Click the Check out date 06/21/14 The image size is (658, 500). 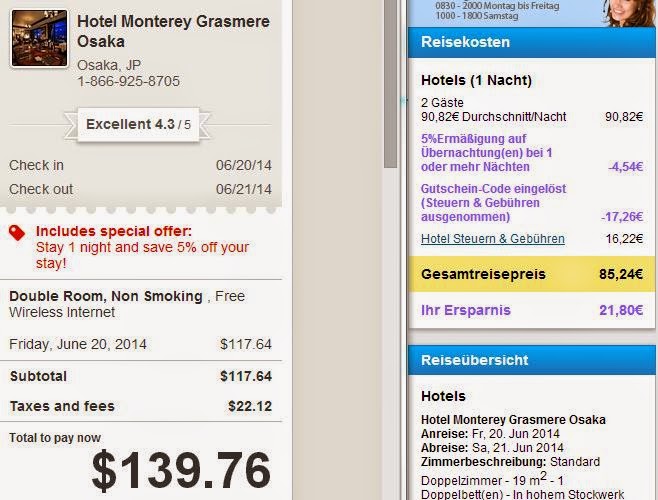(243, 190)
